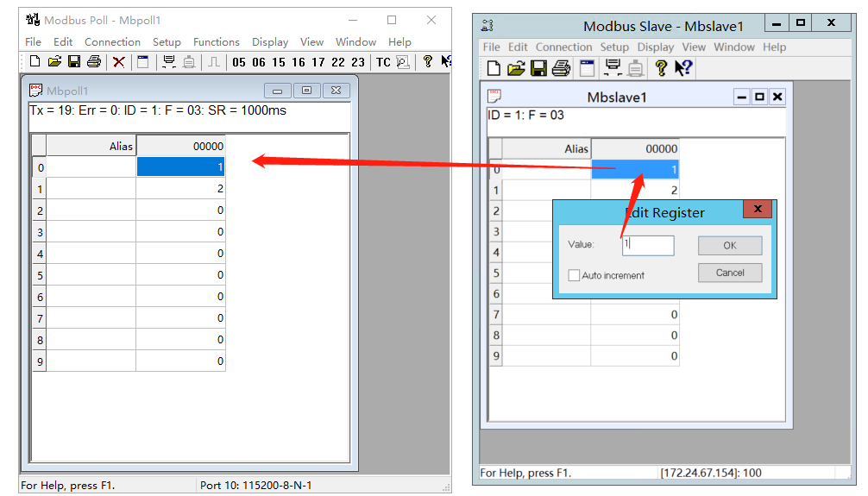Open file icon in Modbus Poll toolbar
868x496 pixels.
coord(54,62)
